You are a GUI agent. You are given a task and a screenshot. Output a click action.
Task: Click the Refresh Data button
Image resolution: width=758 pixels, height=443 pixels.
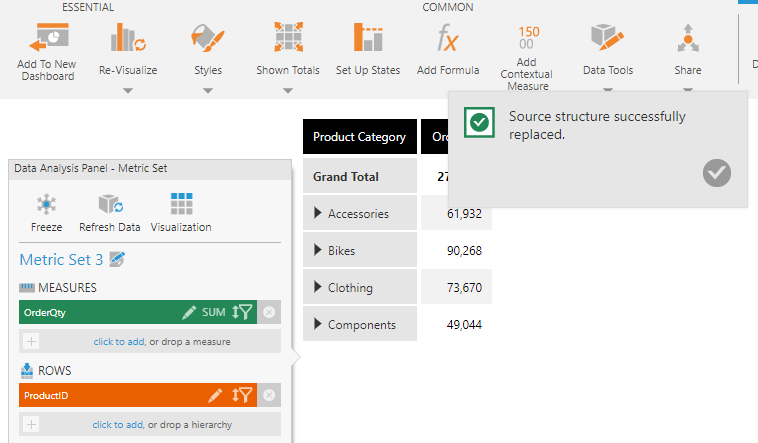110,206
